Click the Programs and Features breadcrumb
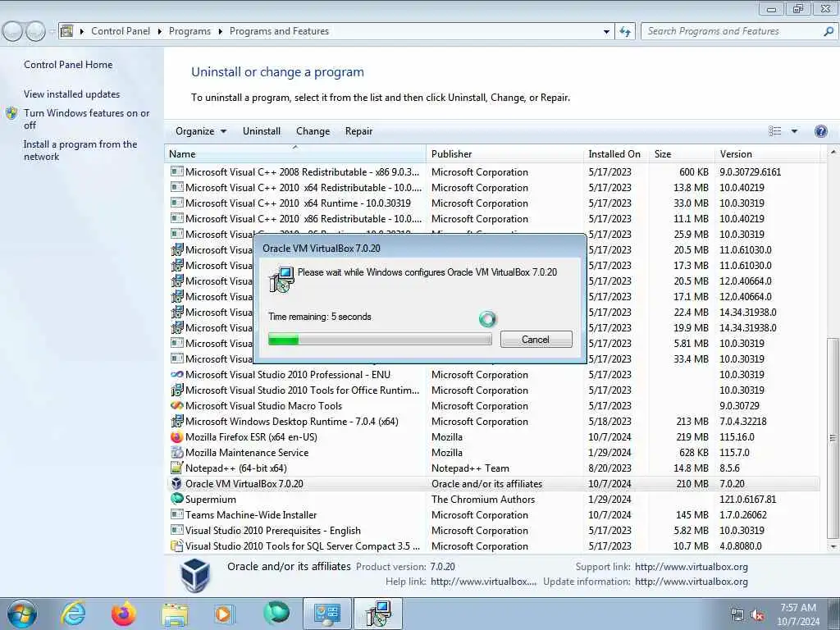 (279, 31)
